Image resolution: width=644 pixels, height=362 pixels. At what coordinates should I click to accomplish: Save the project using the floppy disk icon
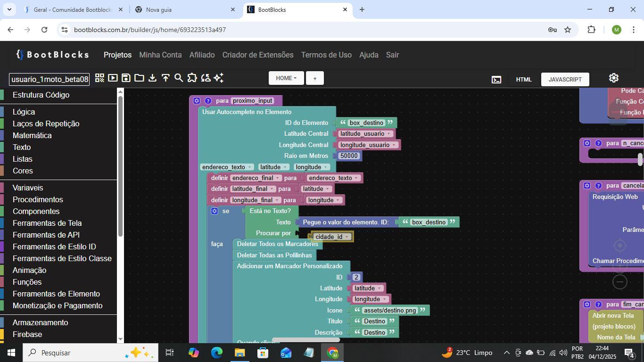click(x=126, y=78)
